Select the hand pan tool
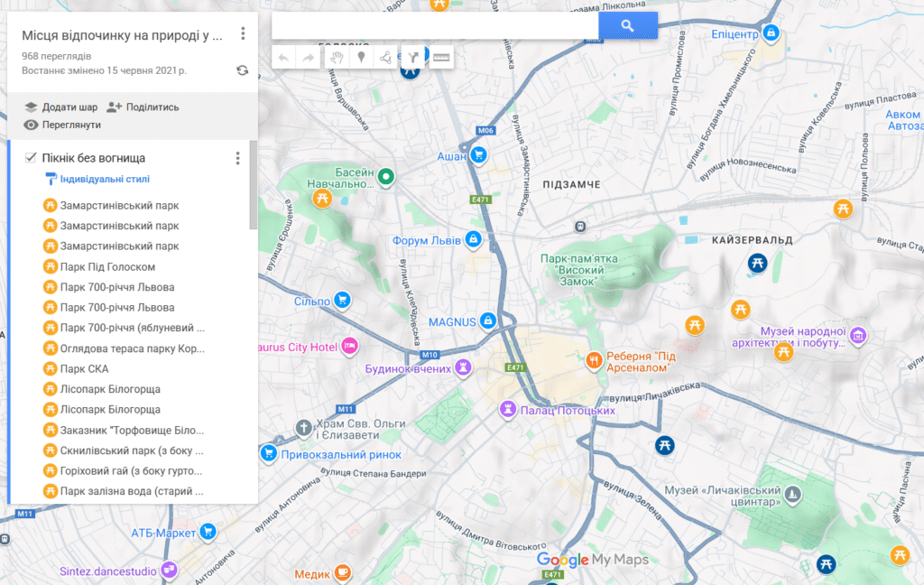Viewport: 924px width, 585px height. click(x=337, y=57)
